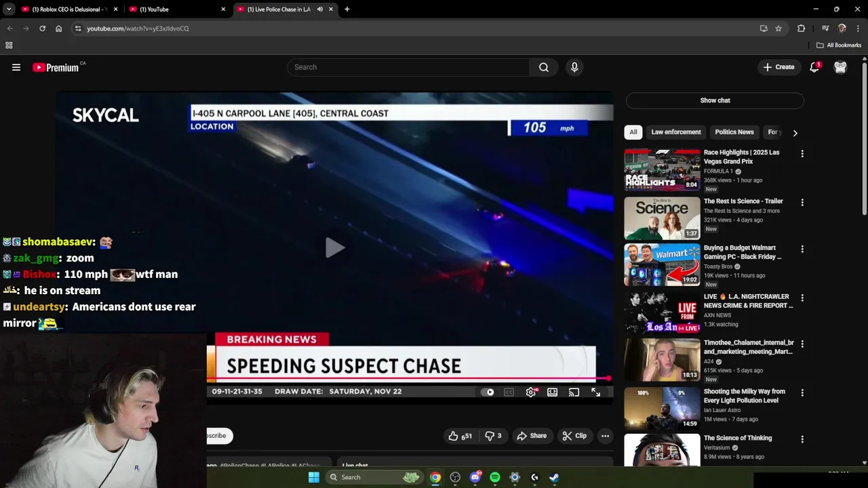Open the Windows Start menu
Viewport: 868px width, 488px height.
pos(314,477)
